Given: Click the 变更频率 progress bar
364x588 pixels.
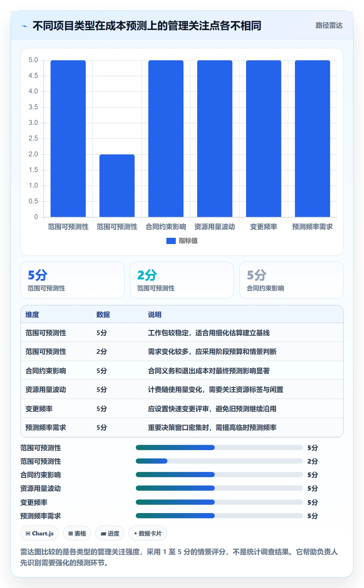Looking at the screenshot, I should [219, 502].
